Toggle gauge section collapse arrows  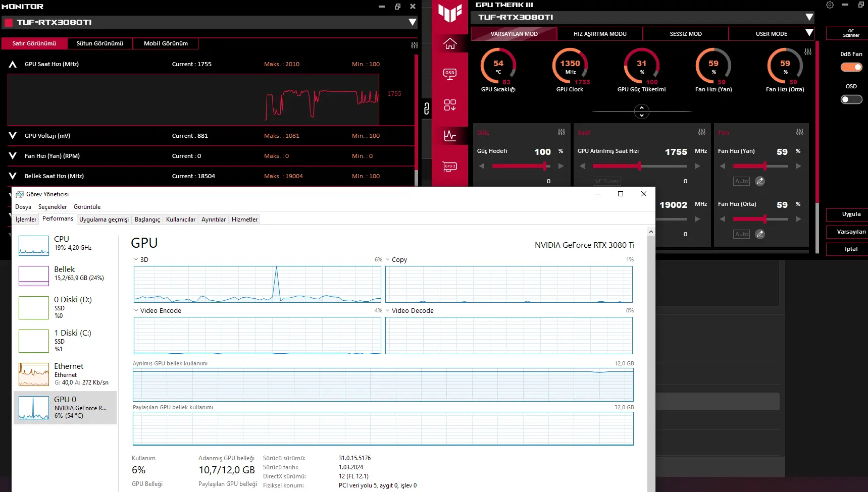pos(642,112)
